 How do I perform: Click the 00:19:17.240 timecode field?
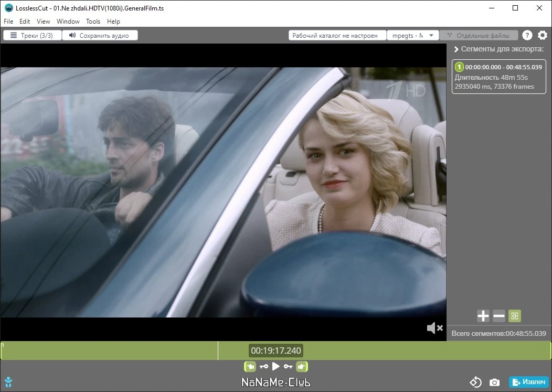[x=275, y=351]
